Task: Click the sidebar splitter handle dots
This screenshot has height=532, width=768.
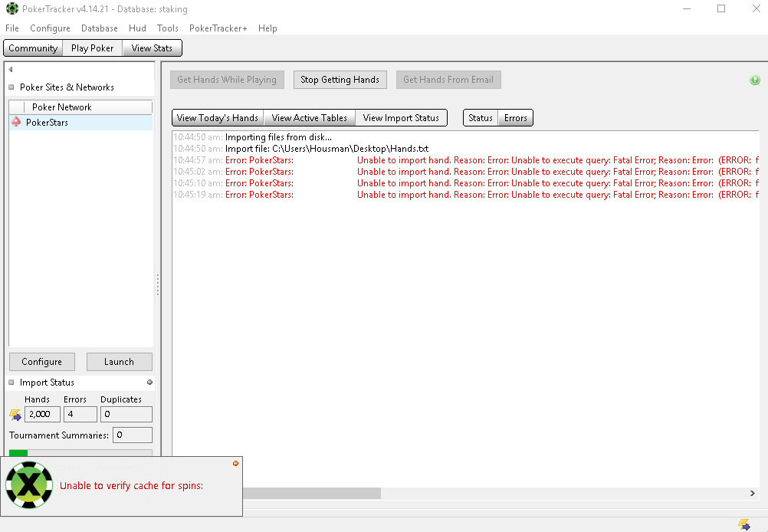Action: [x=158, y=284]
